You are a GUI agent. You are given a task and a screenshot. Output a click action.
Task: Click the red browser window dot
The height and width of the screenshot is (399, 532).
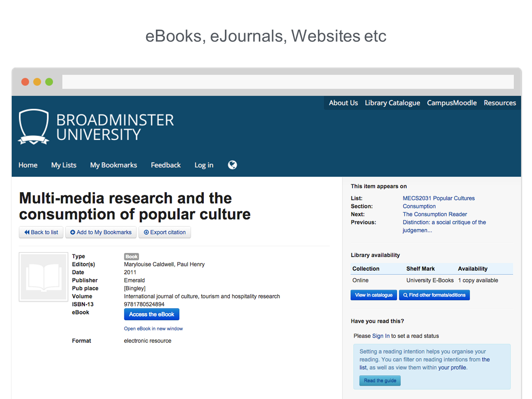(25, 82)
